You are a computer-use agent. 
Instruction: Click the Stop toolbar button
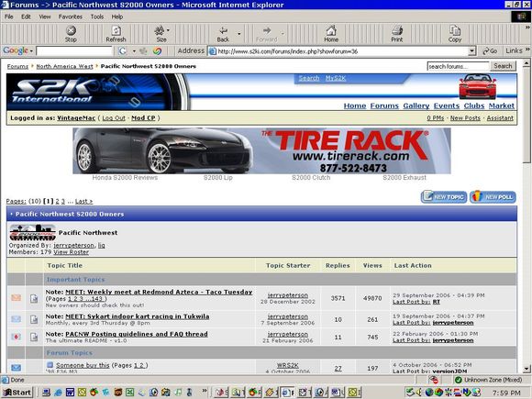(71, 34)
